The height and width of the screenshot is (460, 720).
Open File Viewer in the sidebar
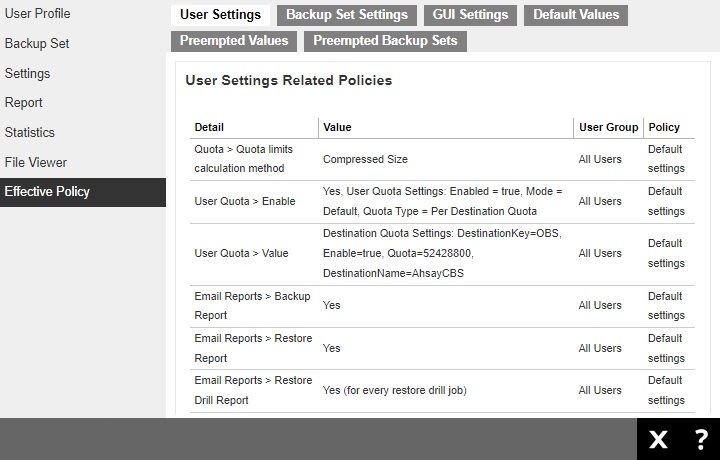36,162
